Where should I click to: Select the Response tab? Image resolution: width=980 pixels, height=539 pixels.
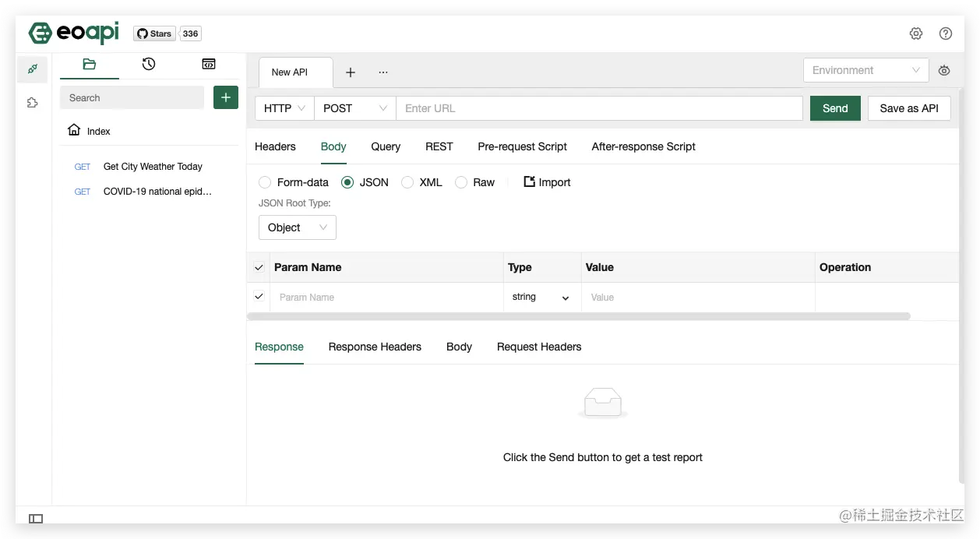(279, 347)
